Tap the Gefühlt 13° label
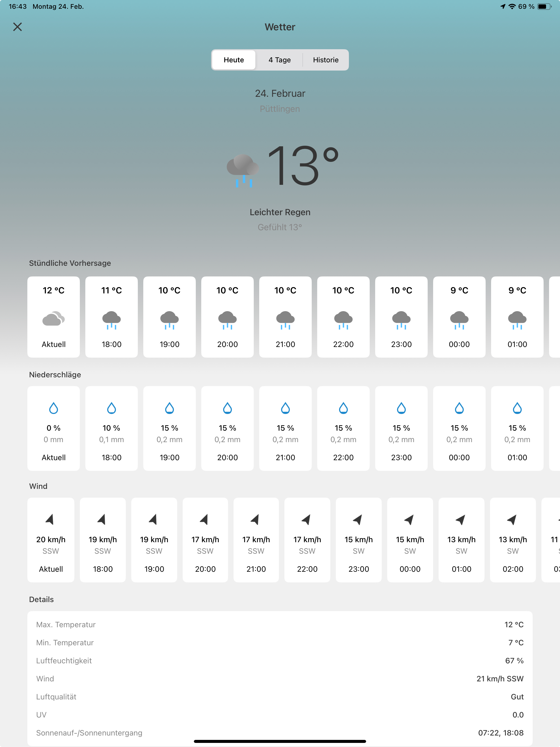Screen dimensions: 560x747 [x=280, y=227]
